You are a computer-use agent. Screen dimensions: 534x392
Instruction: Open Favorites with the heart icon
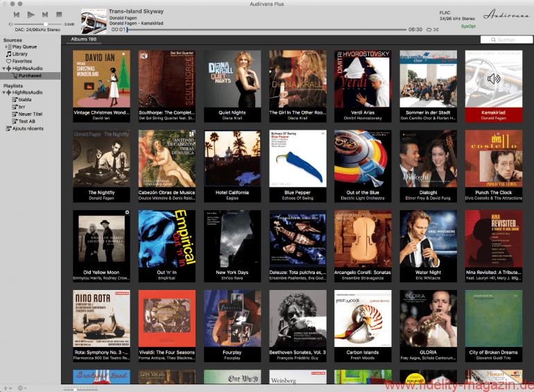point(8,61)
